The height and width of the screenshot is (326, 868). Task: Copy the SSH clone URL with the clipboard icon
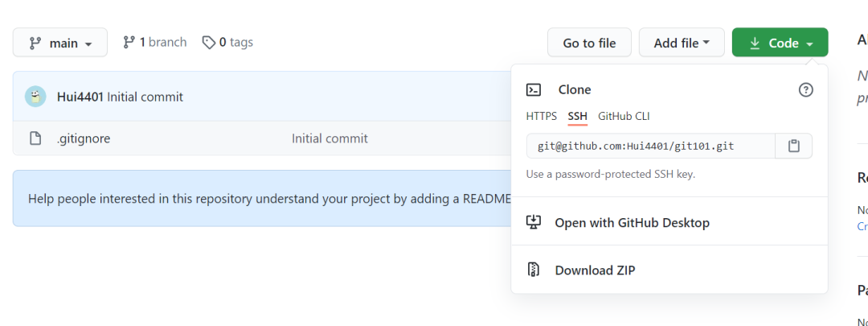(x=794, y=146)
